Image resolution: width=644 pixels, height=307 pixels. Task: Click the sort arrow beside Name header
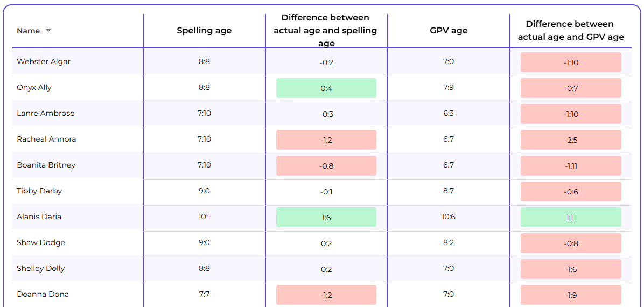pos(48,31)
